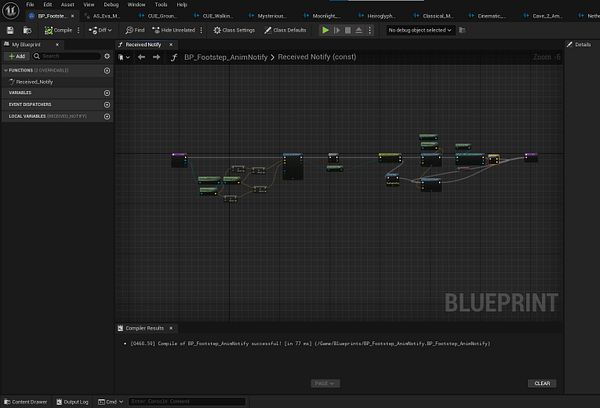Add a new local variable with plus icon
The width and height of the screenshot is (600, 408).
(107, 116)
